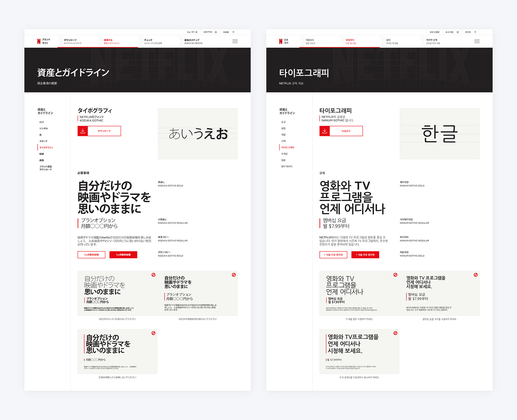Screen dimensions: 517x420
Task: Click the 'KOZUKA GOTHIC BOLD' label under 見出し
Action: click(170, 186)
